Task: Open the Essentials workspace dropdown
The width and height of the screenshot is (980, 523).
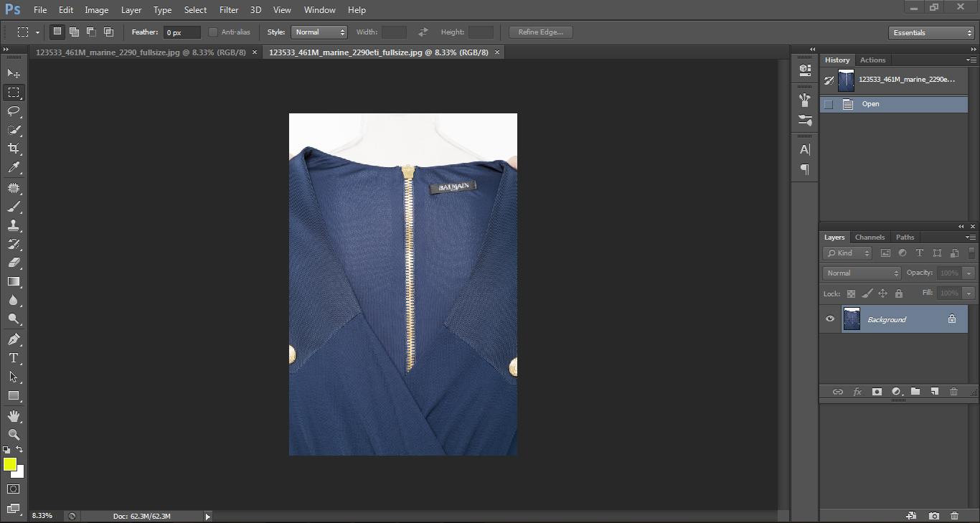Action: 930,32
